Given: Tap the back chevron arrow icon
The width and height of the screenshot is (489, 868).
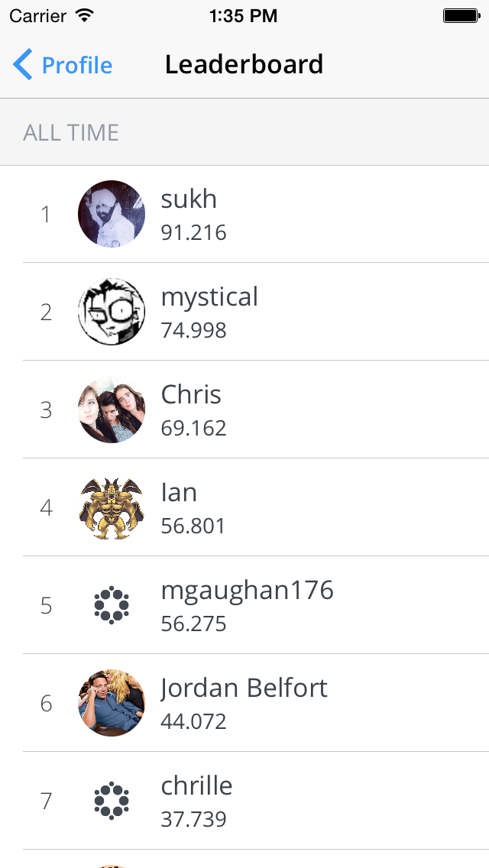Looking at the screenshot, I should coord(23,64).
